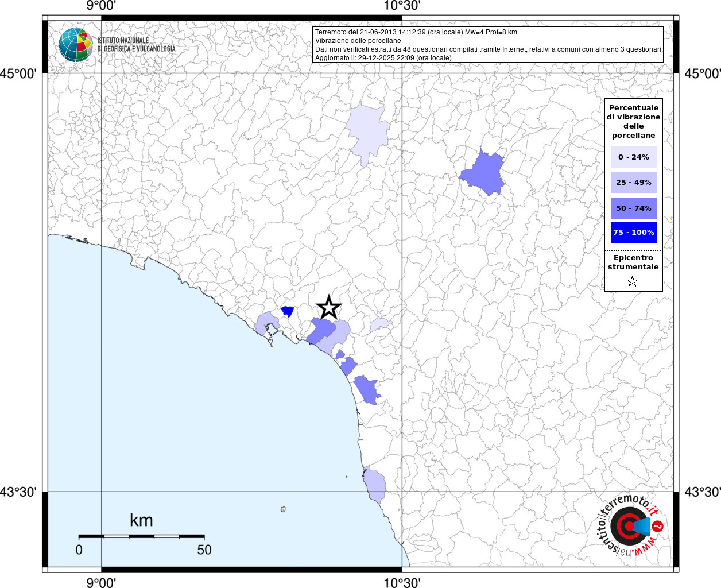This screenshot has height=588, width=721.
Task: Click the haisentitoilterremoto.it target logo
Action: point(630,526)
